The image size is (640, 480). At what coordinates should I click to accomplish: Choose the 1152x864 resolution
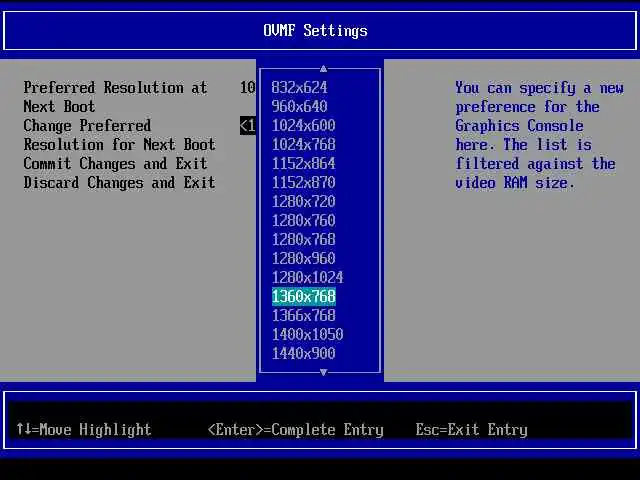pos(303,164)
